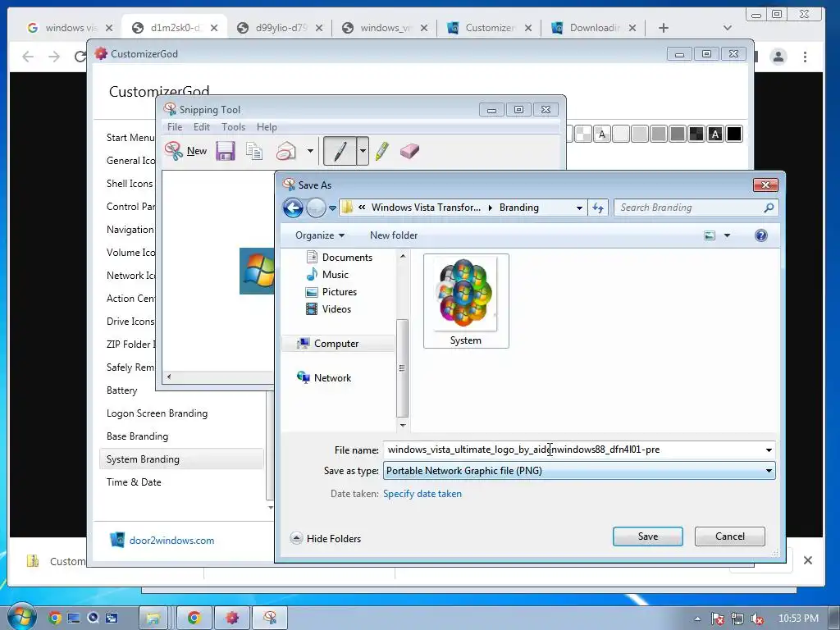Viewport: 840px width, 630px height.
Task: Click the Chrome profile avatar icon
Action: coord(778,57)
